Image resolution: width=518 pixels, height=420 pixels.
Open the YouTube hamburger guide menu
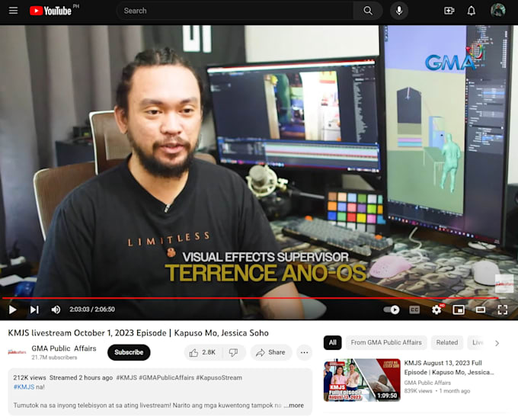pyautogui.click(x=13, y=11)
